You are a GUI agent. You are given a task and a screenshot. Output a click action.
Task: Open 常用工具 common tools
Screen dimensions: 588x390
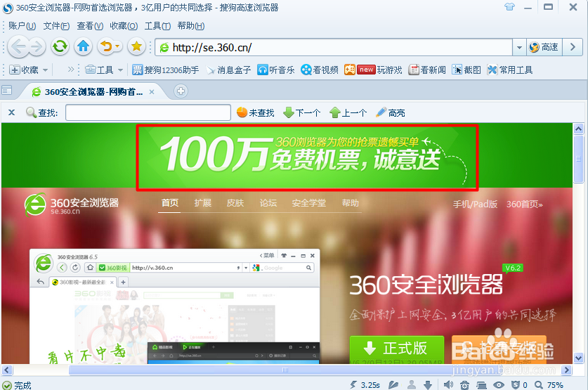tap(510, 70)
